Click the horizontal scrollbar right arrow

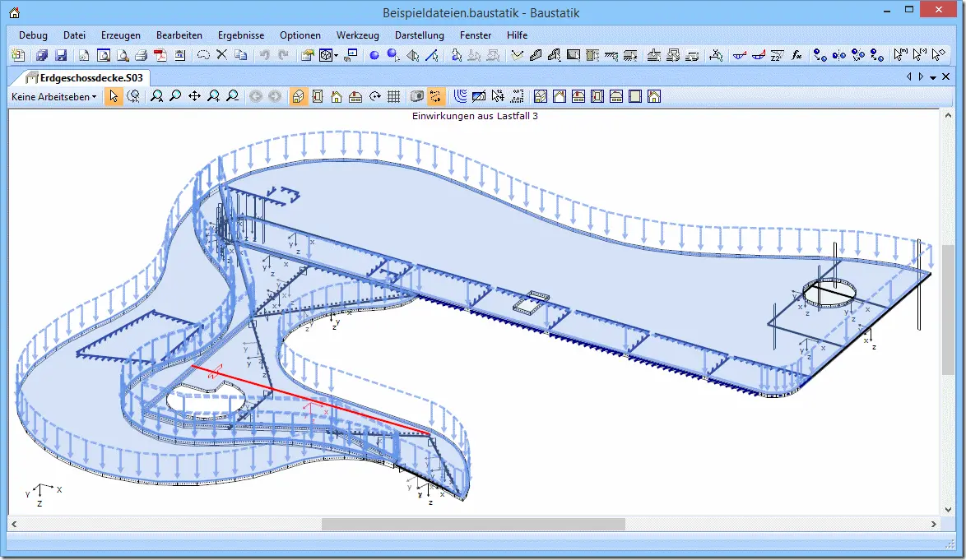pos(933,525)
